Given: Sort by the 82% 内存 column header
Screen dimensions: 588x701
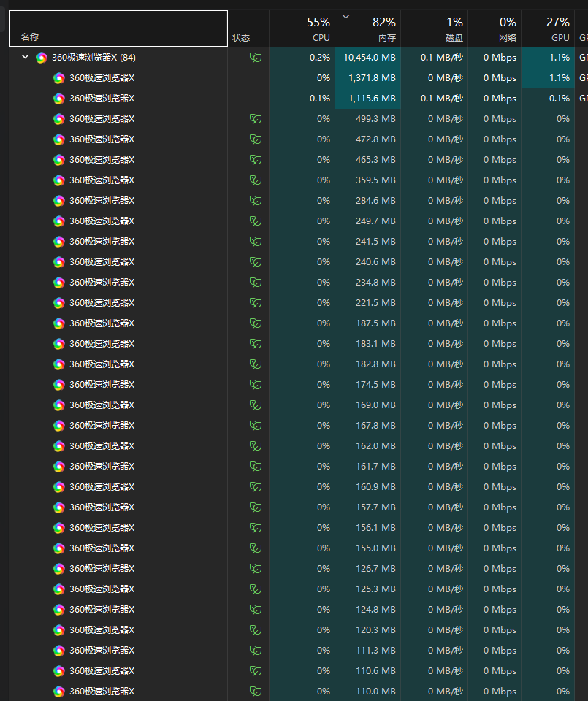Looking at the screenshot, I should click(x=367, y=28).
